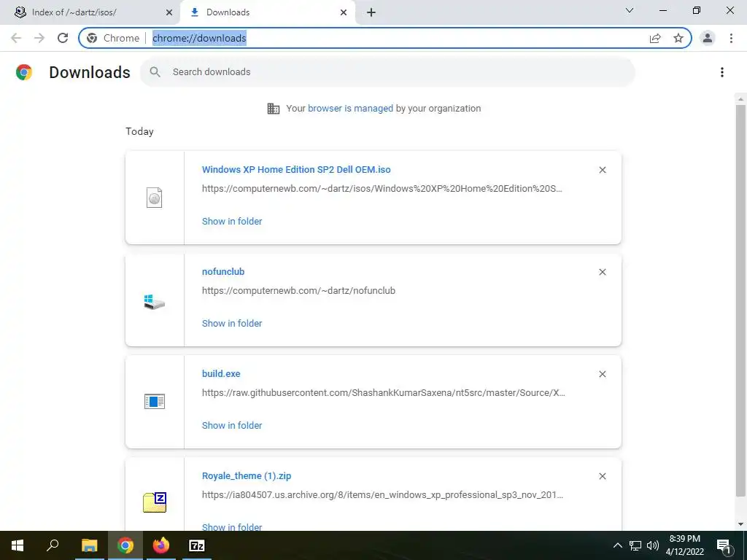Launch Firefox from the taskbar
747x560 pixels.
point(161,545)
